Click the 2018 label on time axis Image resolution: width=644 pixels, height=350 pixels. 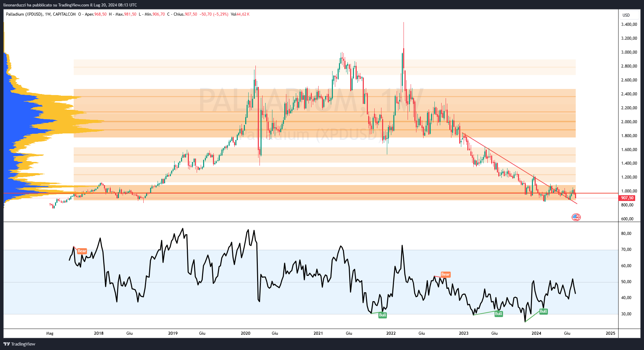[x=99, y=333]
